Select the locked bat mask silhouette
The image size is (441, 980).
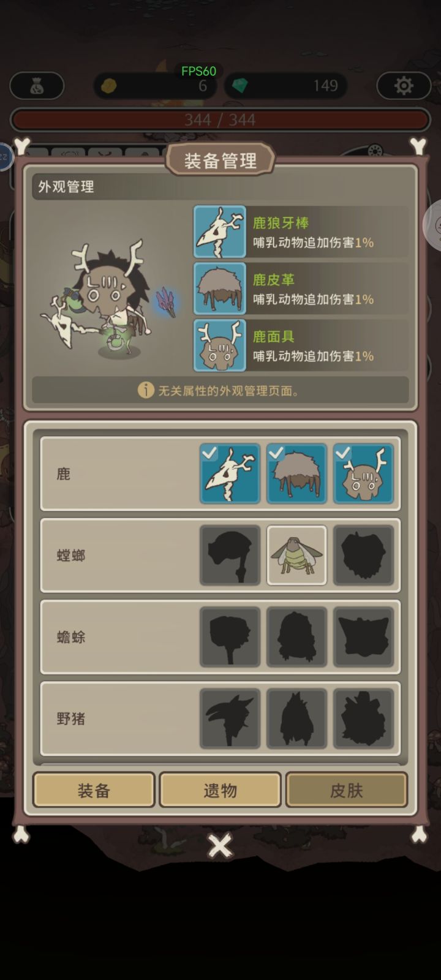(x=363, y=637)
